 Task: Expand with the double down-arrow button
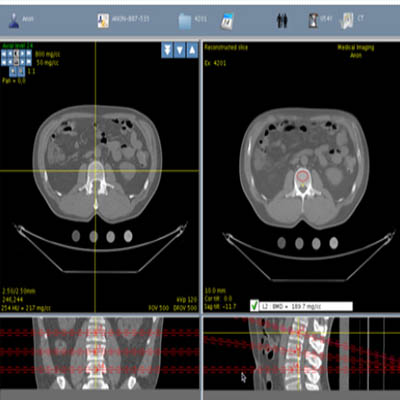167,50
